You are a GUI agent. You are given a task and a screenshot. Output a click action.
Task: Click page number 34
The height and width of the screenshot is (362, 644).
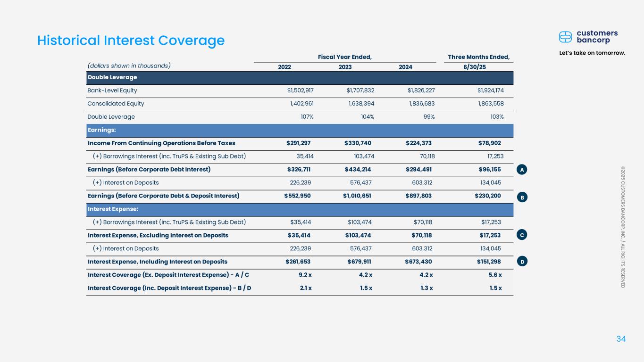(621, 339)
